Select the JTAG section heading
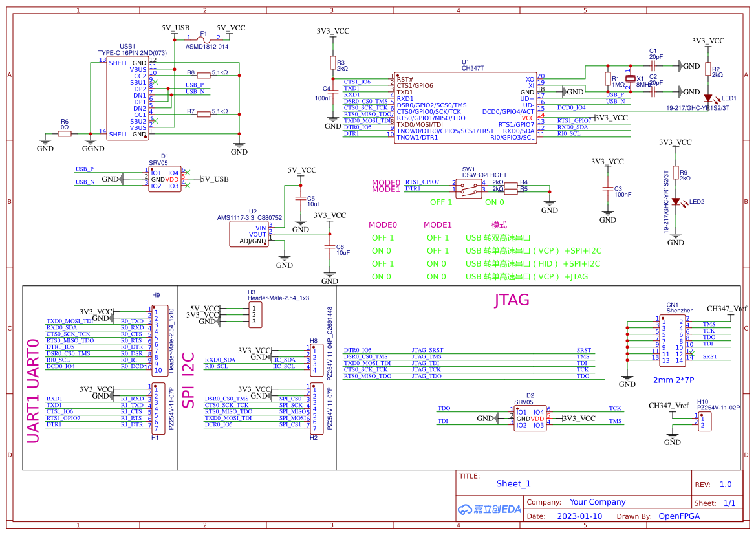 pyautogui.click(x=510, y=300)
